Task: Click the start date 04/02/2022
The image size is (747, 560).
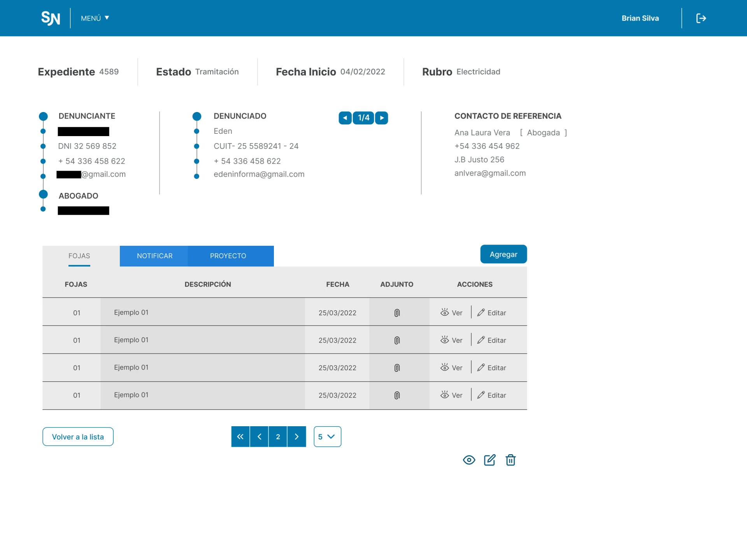Action: click(363, 72)
